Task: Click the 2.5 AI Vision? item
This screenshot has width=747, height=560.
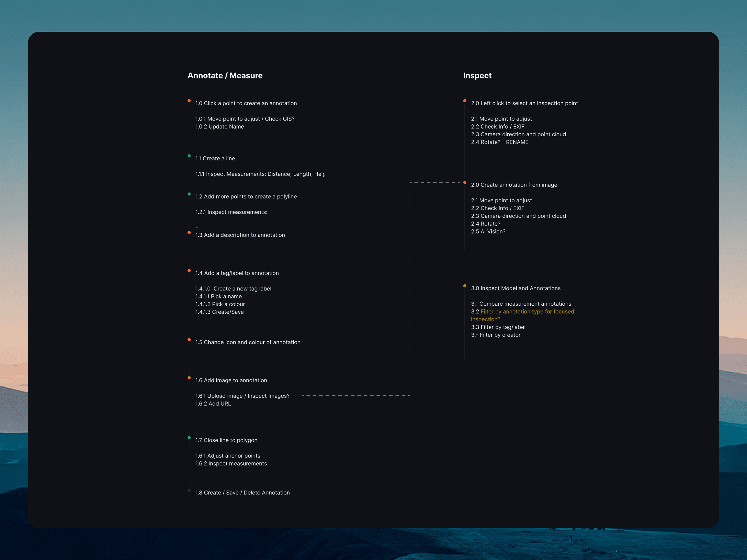Action: 488,231
